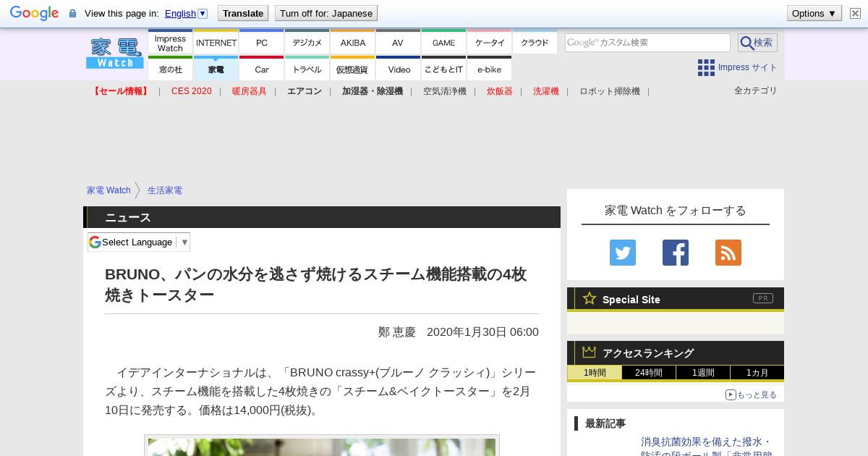Open the 炊飯器 category link
The height and width of the screenshot is (456, 868).
tap(500, 91)
